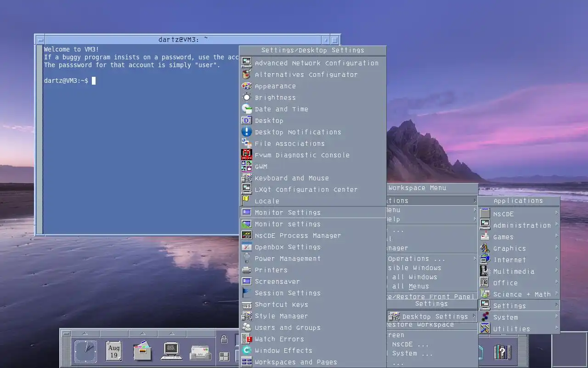The width and height of the screenshot is (588, 368).
Task: Expand the Graphics submenu
Action: point(519,248)
